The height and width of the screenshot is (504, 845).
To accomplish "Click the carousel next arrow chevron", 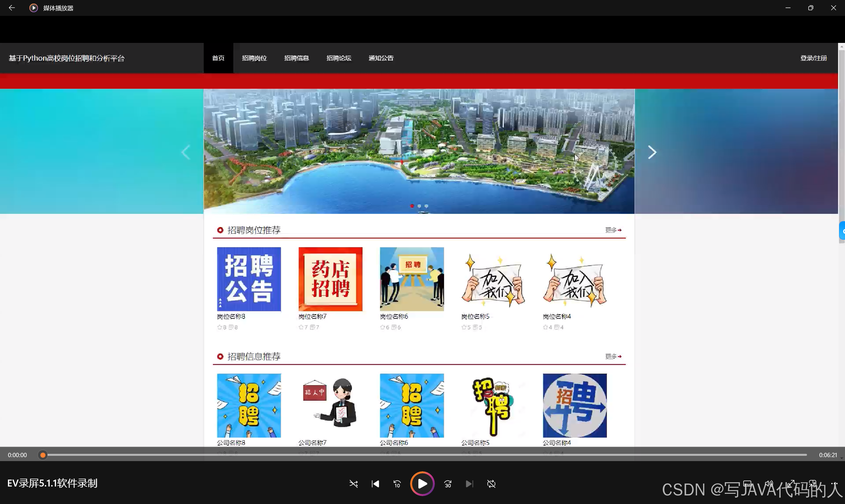I will click(652, 152).
